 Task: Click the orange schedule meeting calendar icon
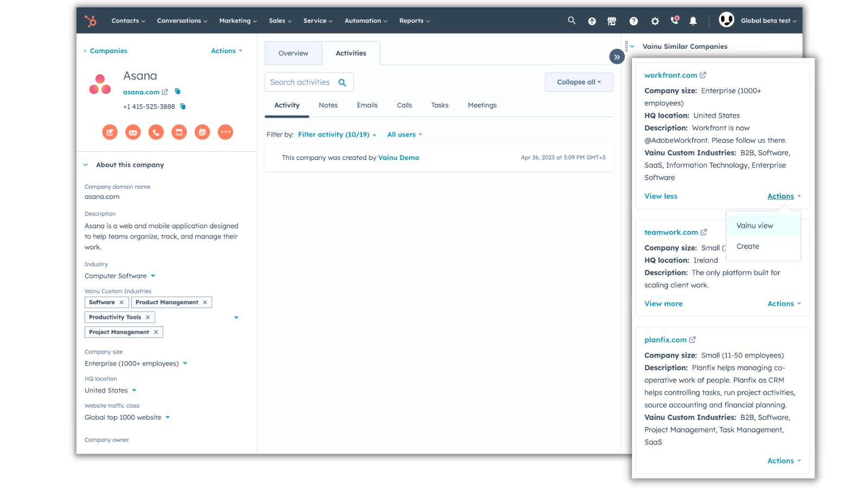(202, 132)
